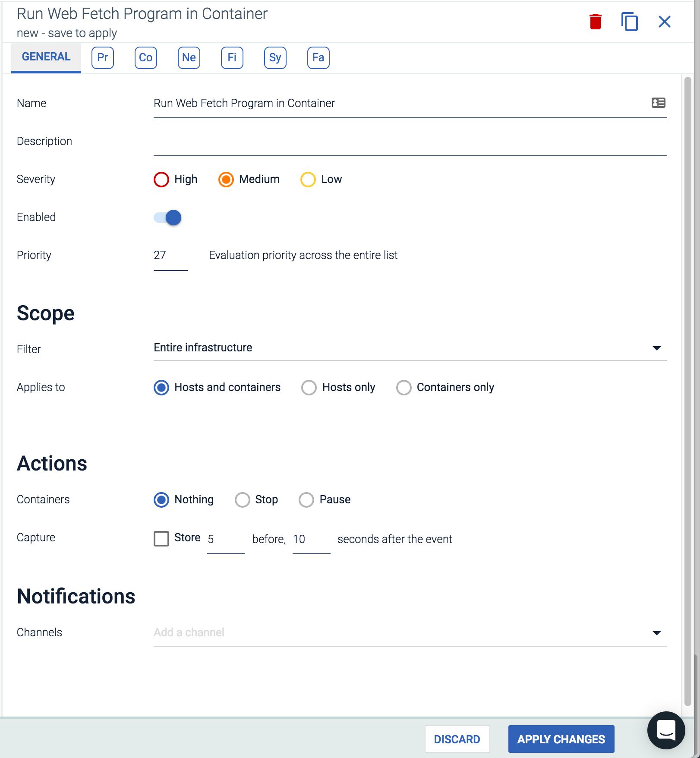Viewport: 700px width, 758px height.
Task: Open the Fi tab
Action: pyautogui.click(x=232, y=58)
